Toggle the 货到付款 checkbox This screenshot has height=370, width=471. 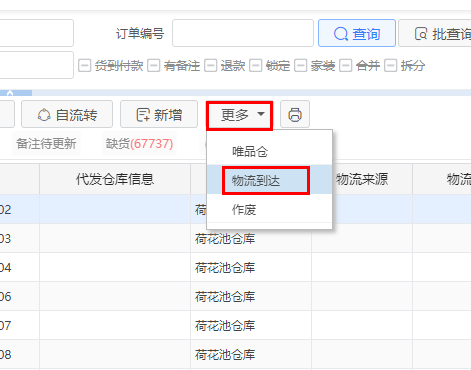point(84,66)
